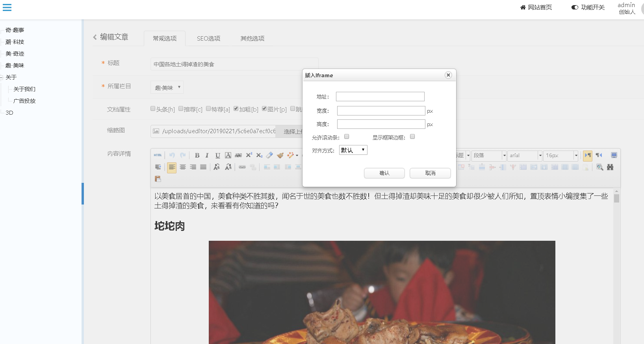Click the insert hyperlink chain icon
The width and height of the screenshot is (644, 344).
(242, 167)
